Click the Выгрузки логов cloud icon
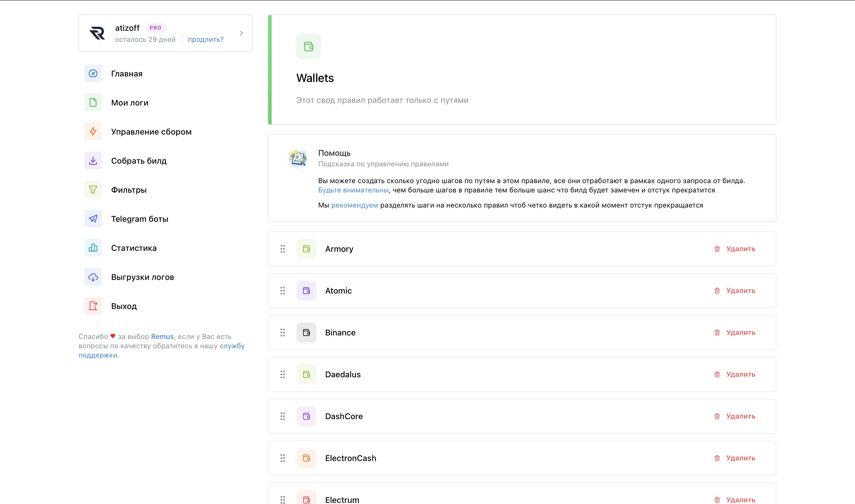The height and width of the screenshot is (504, 855). (x=93, y=277)
